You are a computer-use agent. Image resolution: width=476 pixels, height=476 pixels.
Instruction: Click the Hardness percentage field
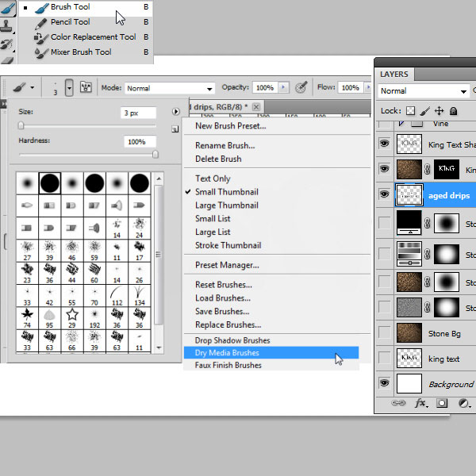(140, 142)
